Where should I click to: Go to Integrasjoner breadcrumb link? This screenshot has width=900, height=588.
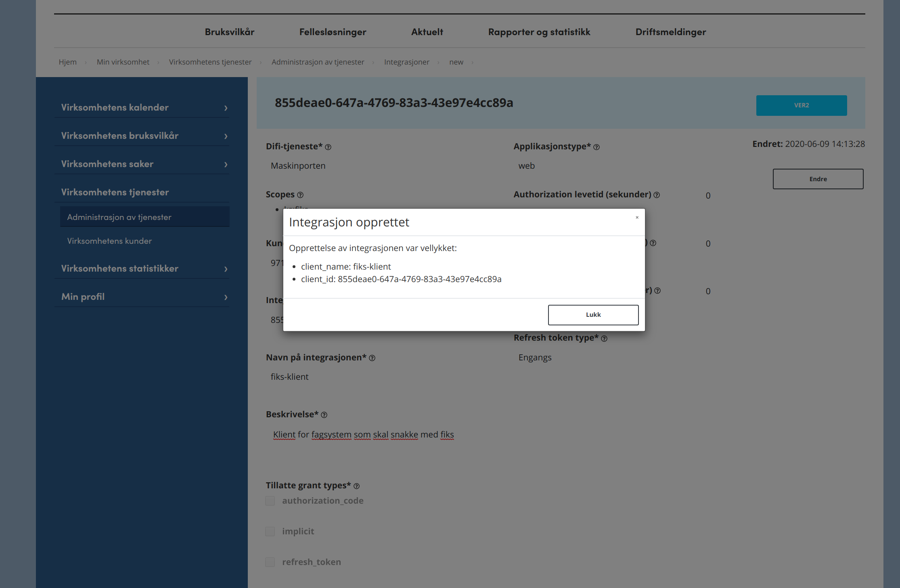coord(406,62)
